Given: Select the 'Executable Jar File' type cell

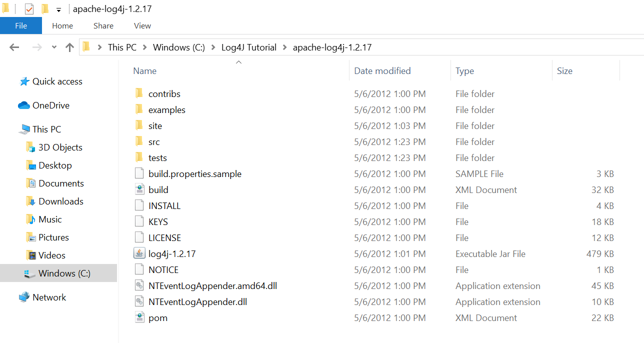Looking at the screenshot, I should pos(490,254).
